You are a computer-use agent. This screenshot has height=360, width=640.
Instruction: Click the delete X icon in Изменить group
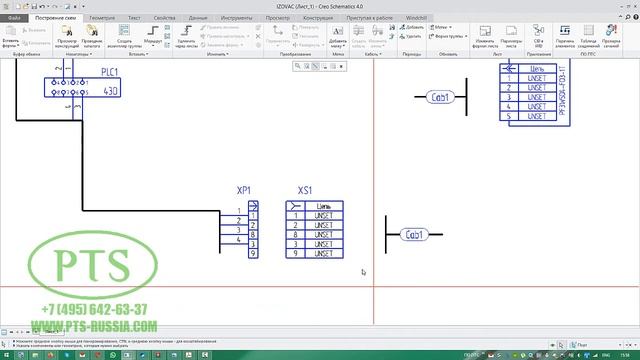(x=258, y=36)
